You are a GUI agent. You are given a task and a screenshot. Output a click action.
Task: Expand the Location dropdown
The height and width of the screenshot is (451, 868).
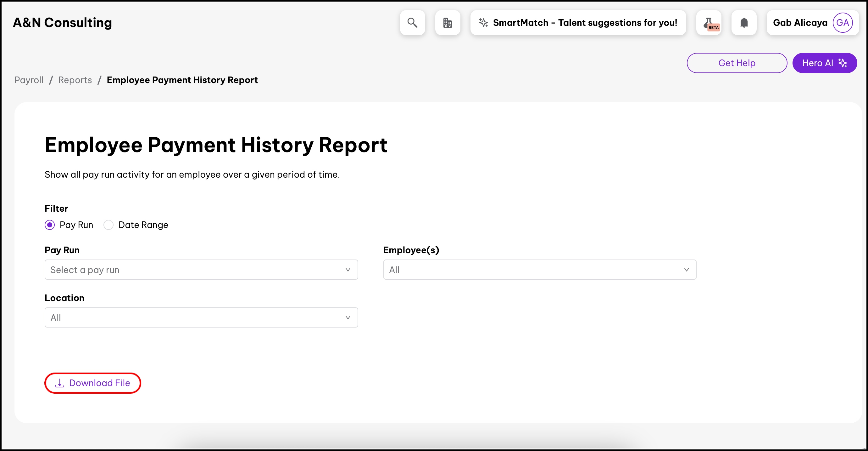[x=201, y=317]
